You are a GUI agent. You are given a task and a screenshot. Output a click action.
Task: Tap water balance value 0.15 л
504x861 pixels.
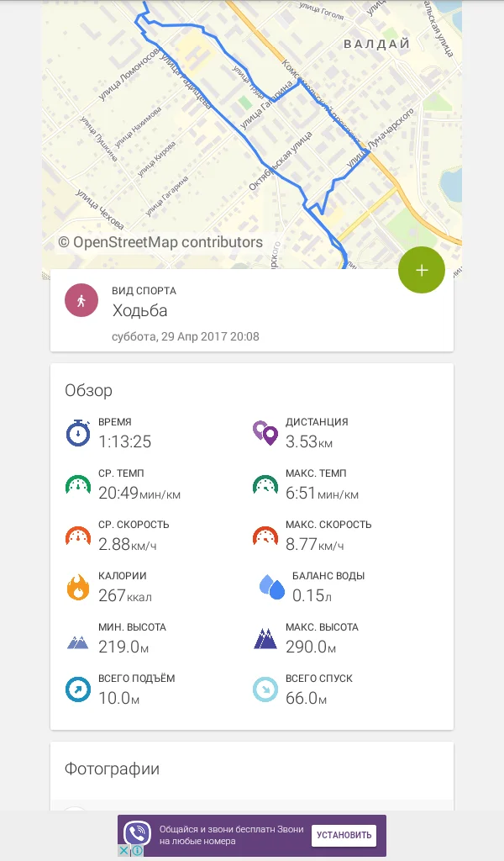[x=312, y=595]
